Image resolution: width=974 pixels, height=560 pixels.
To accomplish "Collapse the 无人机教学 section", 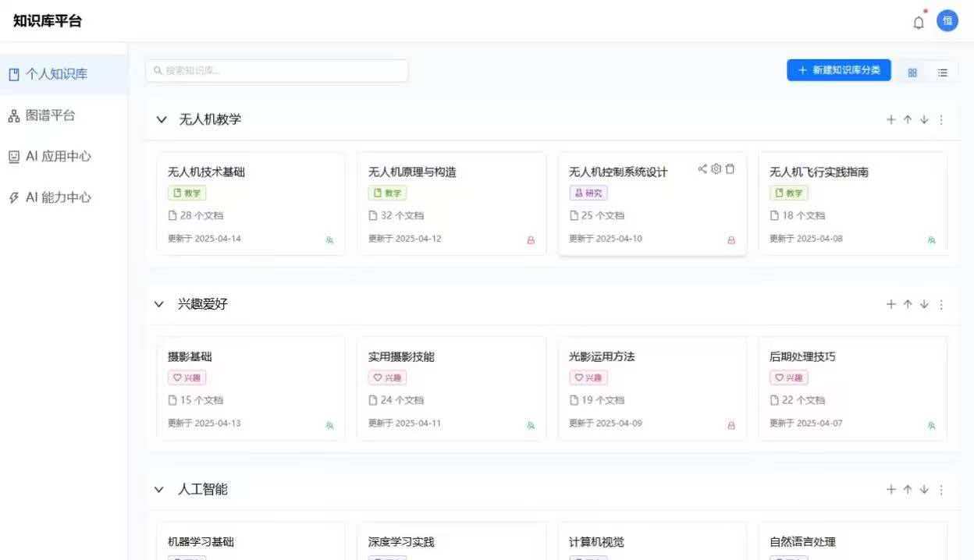I will pos(162,119).
